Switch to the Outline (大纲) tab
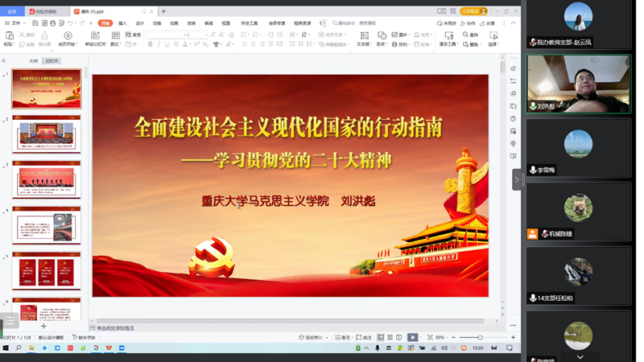644x362 pixels. [x=33, y=61]
